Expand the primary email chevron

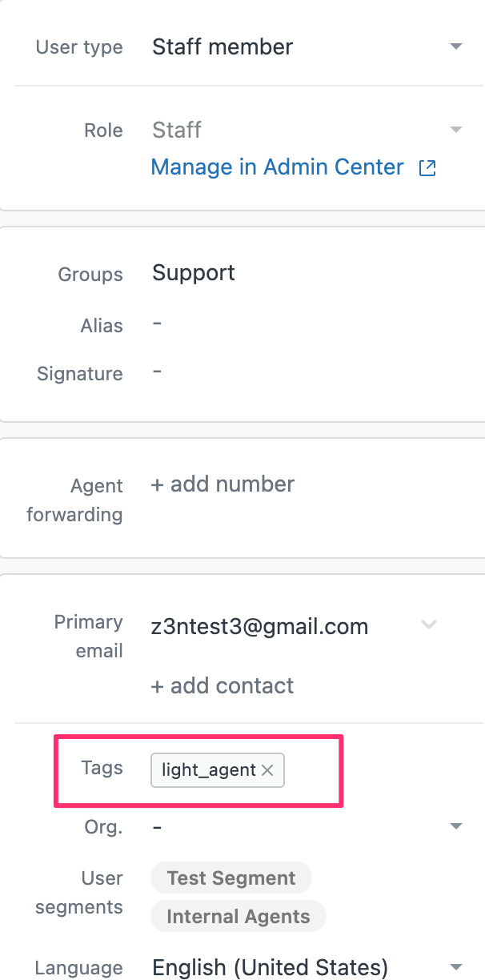429,625
